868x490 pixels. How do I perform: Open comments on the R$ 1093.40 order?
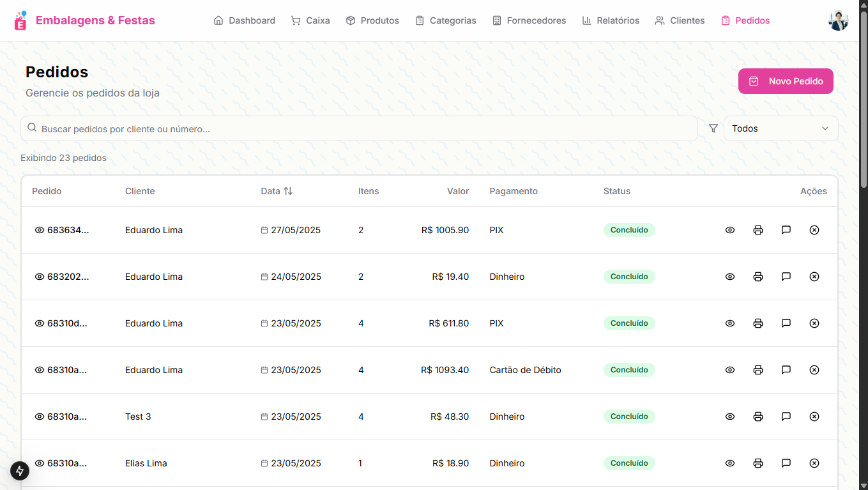[x=786, y=370]
